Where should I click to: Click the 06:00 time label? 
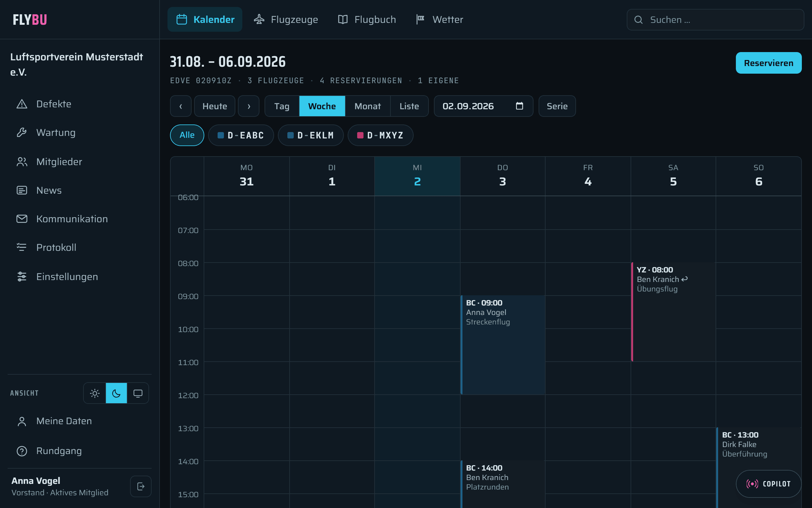coord(188,197)
